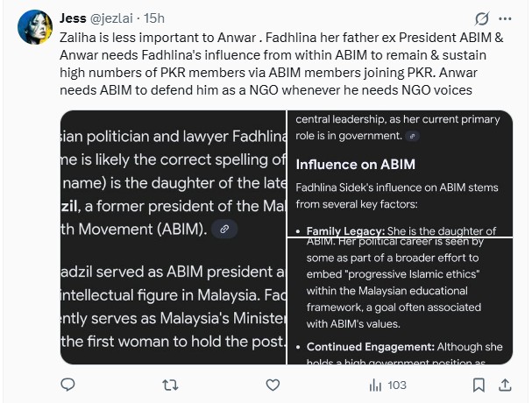Click the tweet body text
The height and width of the screenshot is (403, 532).
(263, 64)
